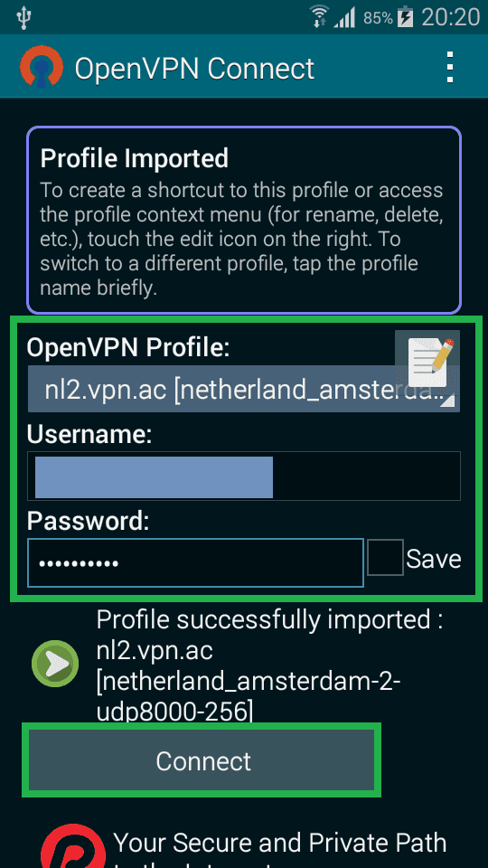Tap the 20:20 clock in status bar

coord(450,17)
